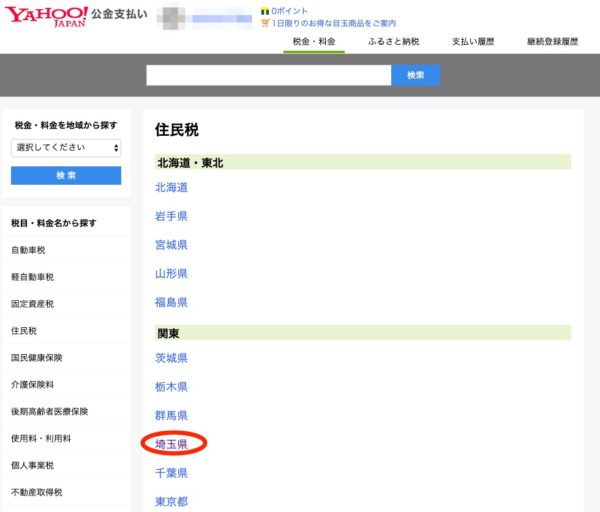Click the Yahoo! Japan logo
This screenshot has width=600, height=512.
coord(46,18)
